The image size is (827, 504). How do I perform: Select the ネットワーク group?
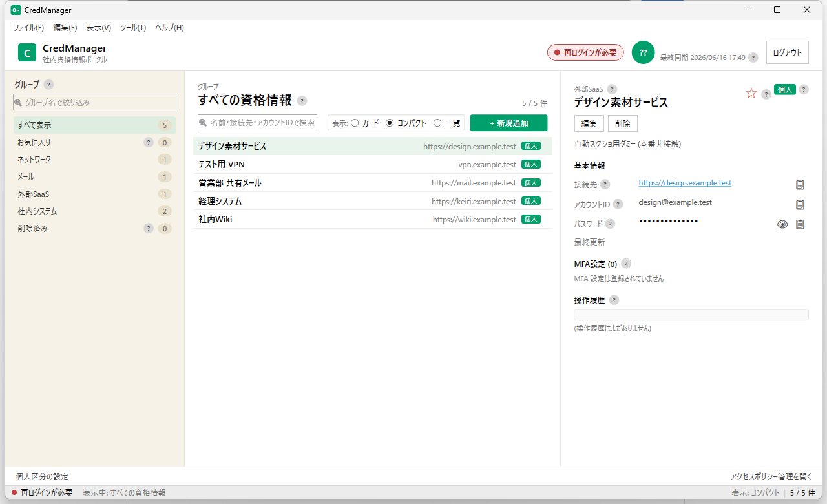click(x=94, y=160)
